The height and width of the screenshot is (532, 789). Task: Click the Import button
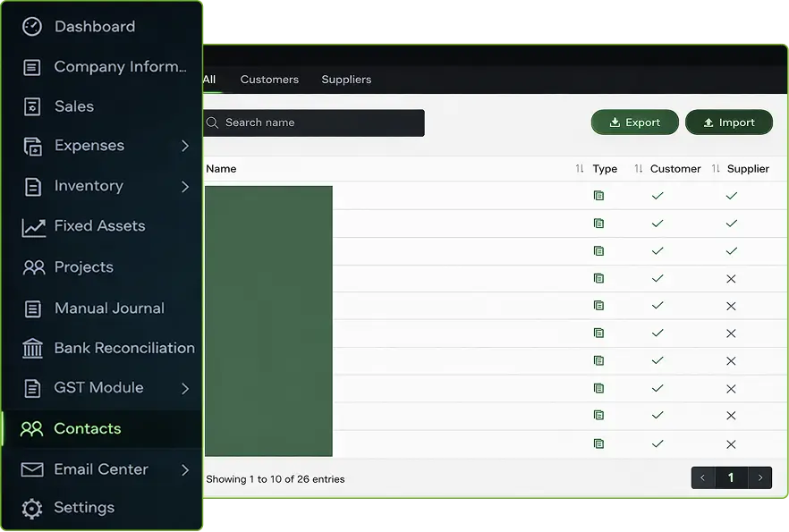pos(728,122)
